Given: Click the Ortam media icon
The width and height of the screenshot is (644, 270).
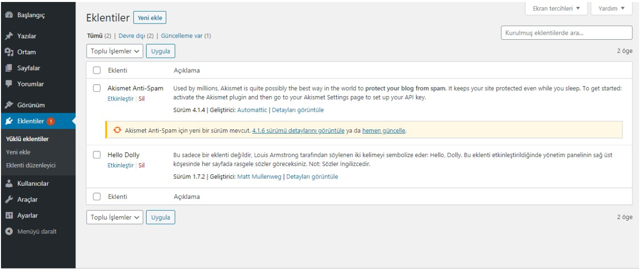Looking at the screenshot, I should coord(9,52).
